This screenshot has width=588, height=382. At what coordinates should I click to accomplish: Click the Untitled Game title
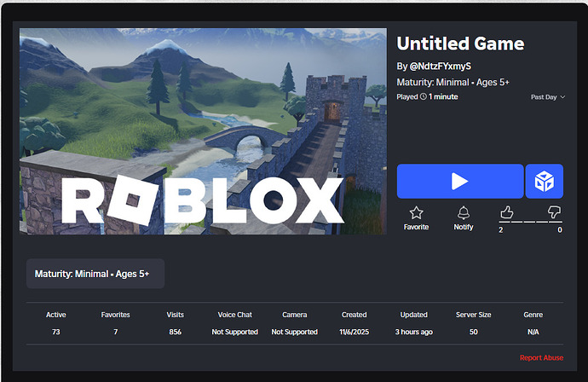tap(460, 43)
